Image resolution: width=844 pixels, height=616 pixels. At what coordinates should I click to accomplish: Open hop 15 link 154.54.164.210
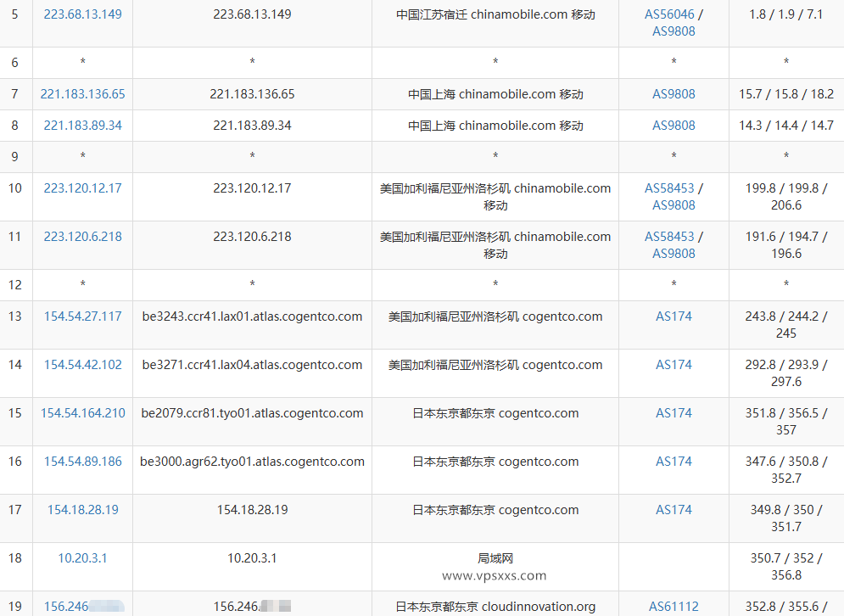[x=82, y=412]
